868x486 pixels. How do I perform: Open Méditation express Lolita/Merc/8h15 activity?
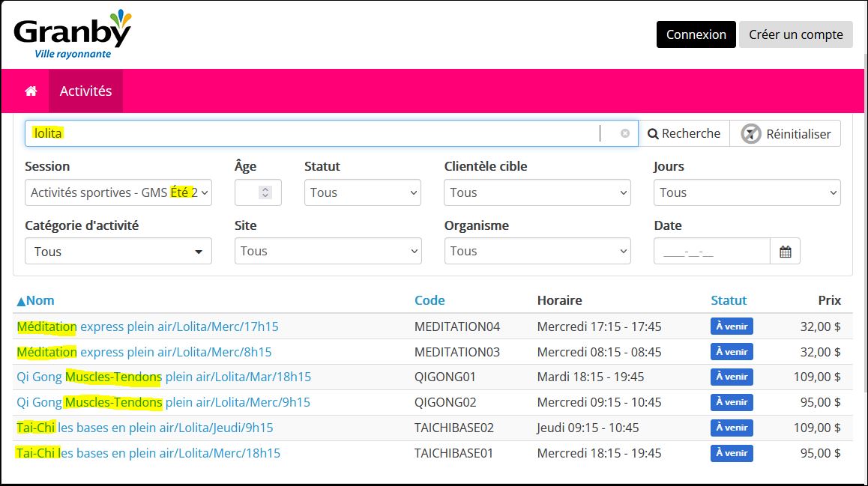145,352
